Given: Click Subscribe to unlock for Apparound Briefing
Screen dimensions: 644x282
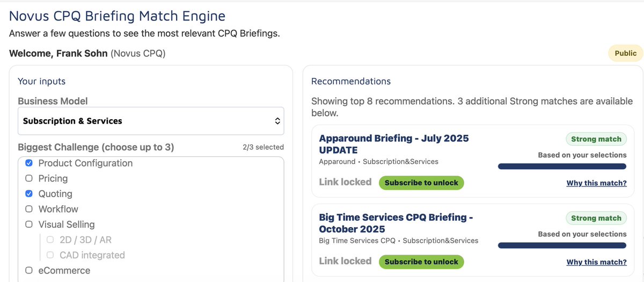Looking at the screenshot, I should (421, 183).
